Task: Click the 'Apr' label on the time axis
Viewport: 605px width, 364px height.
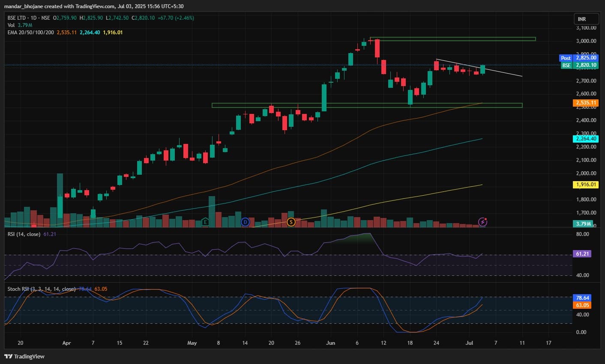Action: [66, 343]
